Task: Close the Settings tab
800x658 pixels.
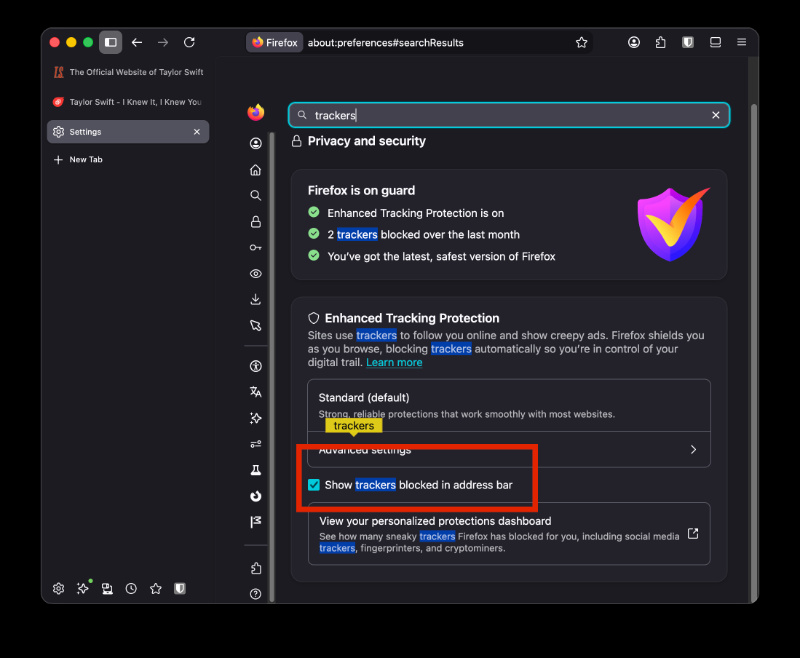Action: pos(197,132)
